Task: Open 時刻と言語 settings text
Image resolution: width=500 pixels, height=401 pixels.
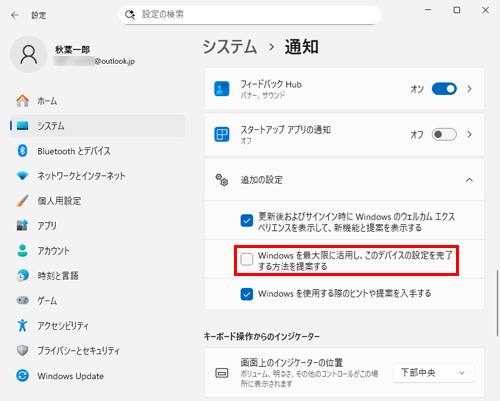Action: 58,276
